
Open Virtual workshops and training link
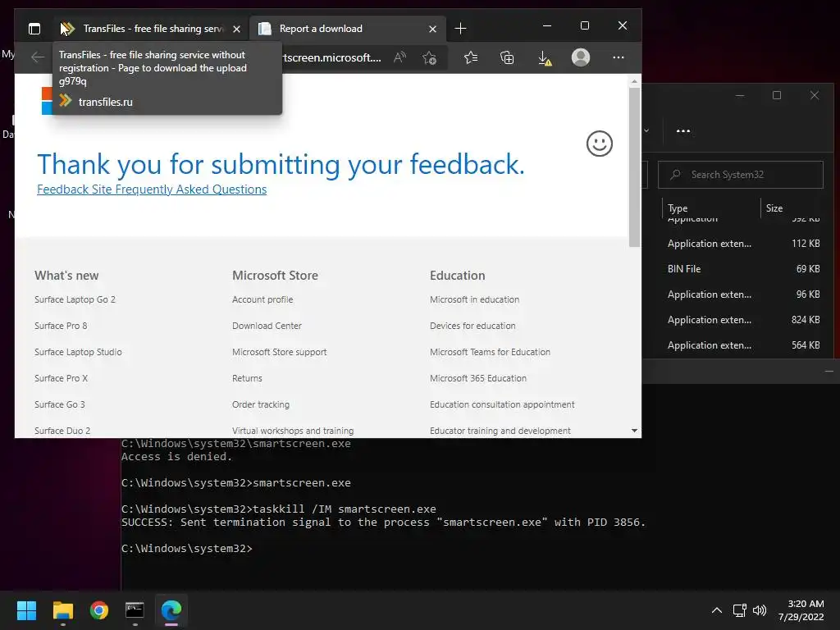(293, 431)
